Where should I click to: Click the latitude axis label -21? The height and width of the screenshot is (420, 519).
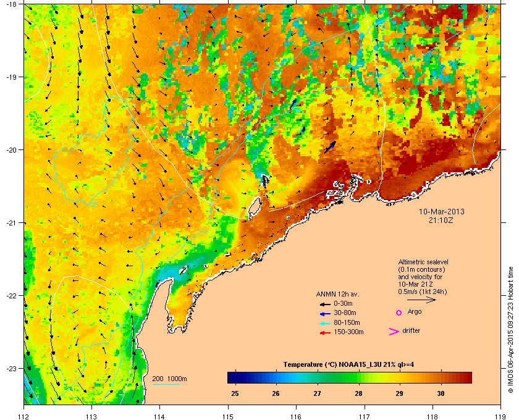[x=11, y=223]
